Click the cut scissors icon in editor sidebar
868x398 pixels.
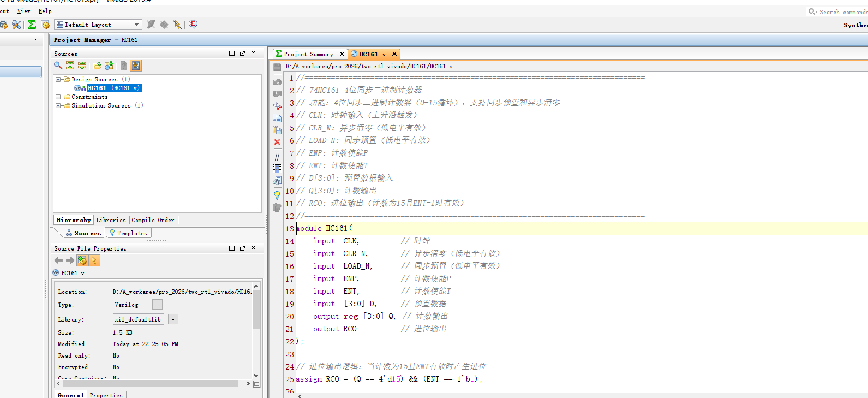277,106
